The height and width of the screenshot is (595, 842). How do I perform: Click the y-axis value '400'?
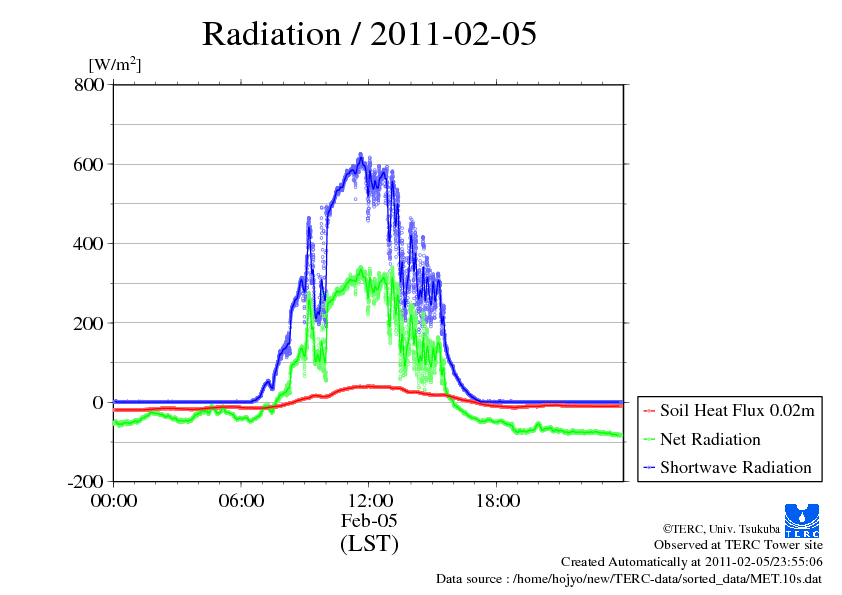(x=89, y=244)
